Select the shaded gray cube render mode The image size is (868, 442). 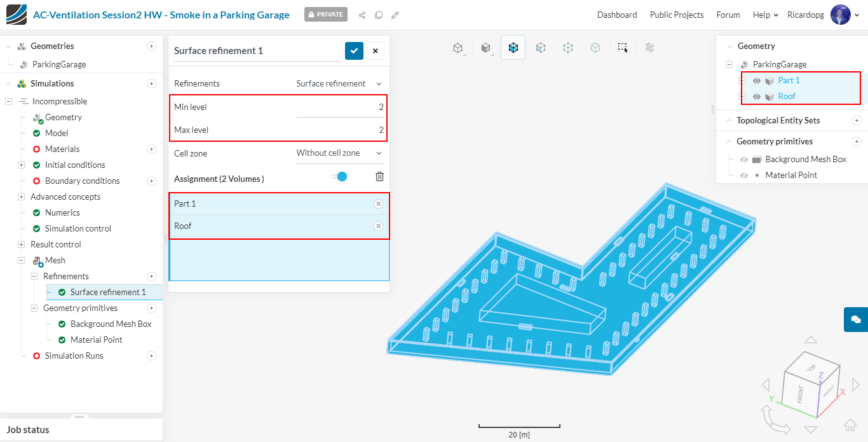(x=486, y=48)
